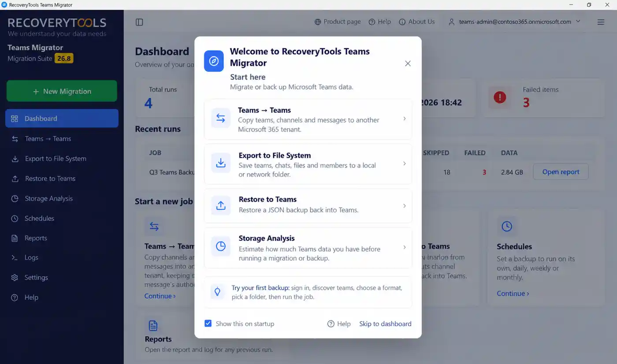
Task: Click the JOB column header in Recent runs
Action: (155, 153)
